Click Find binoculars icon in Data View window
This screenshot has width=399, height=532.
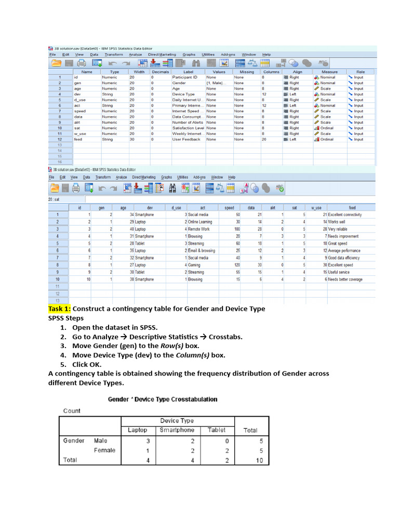tap(172, 188)
